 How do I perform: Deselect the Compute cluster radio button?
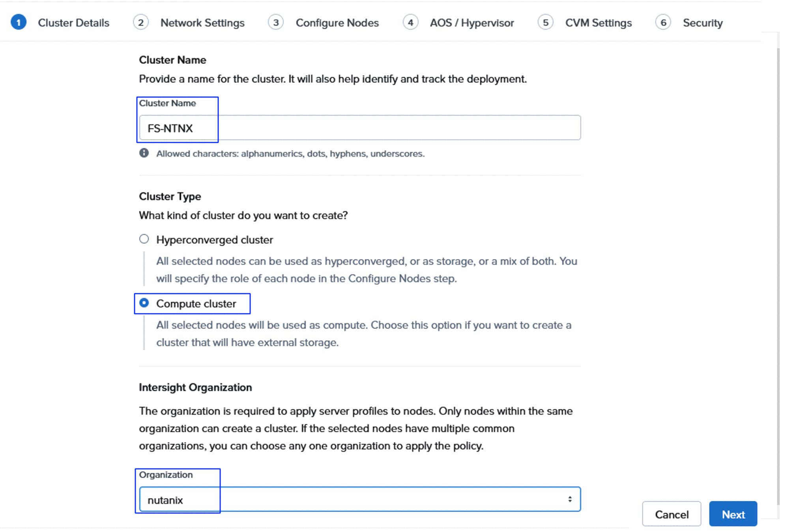click(144, 303)
